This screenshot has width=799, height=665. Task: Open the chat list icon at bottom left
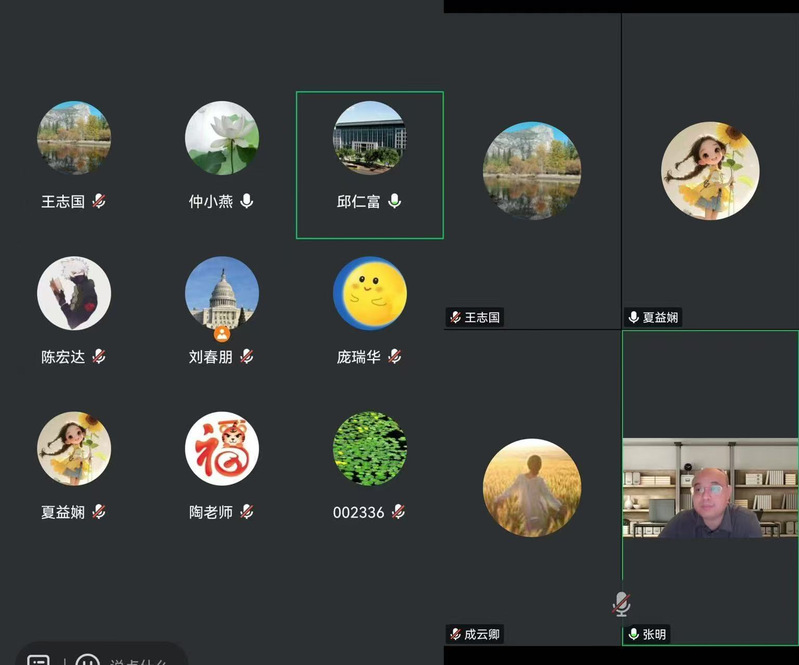point(38,660)
